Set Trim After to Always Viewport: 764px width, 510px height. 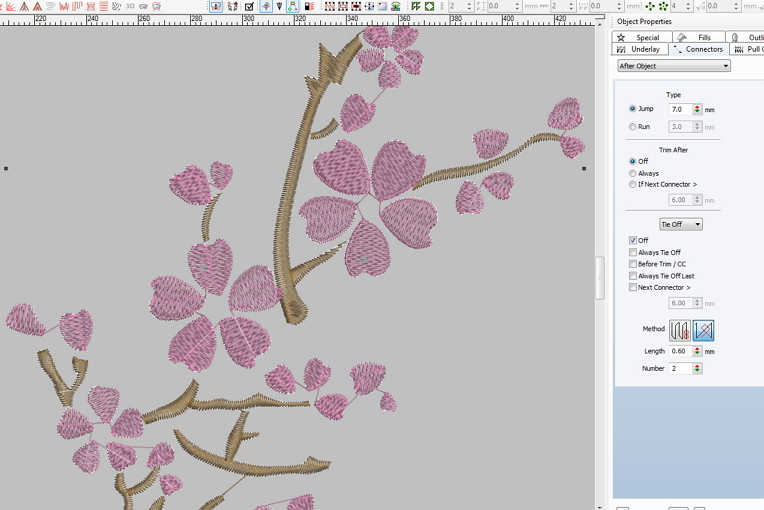[633, 173]
